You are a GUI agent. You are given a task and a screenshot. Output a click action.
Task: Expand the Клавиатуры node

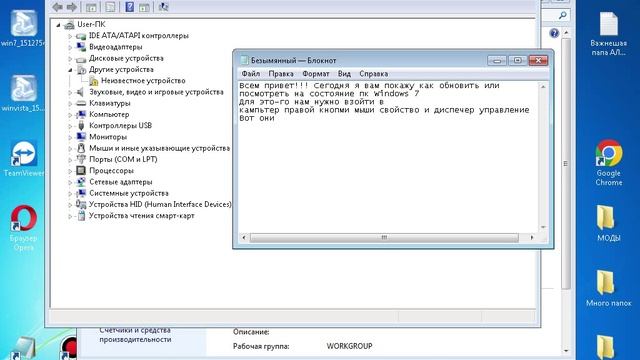point(70,104)
